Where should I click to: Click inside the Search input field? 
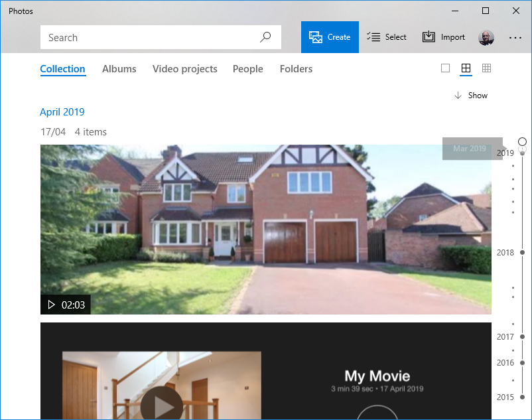pyautogui.click(x=161, y=37)
